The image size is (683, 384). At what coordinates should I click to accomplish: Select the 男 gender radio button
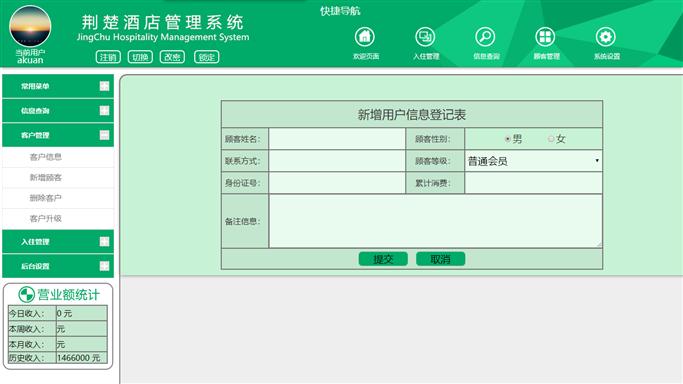pos(507,139)
